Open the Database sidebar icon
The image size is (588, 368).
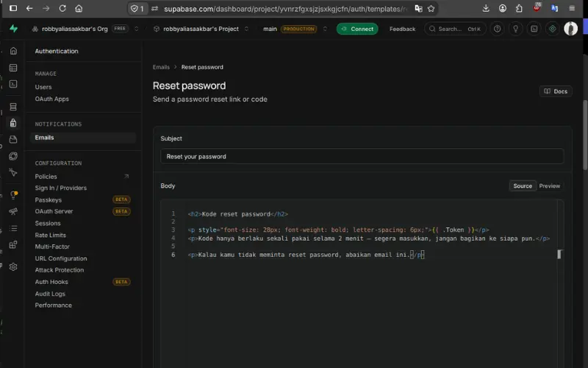(x=13, y=107)
